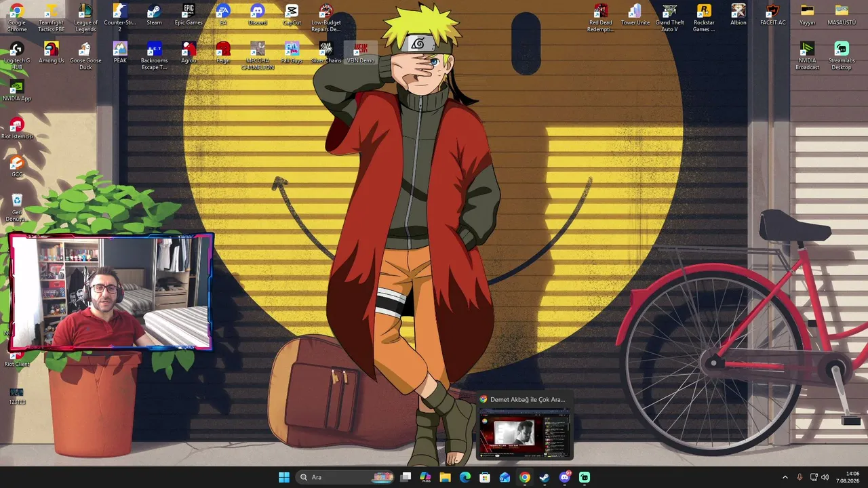The height and width of the screenshot is (488, 868).
Task: Select the Streamlabs Desktop shortcut
Action: pos(842,56)
